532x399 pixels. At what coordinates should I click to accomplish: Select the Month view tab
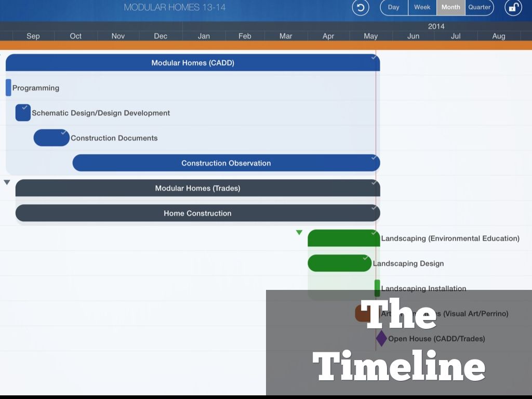[450, 7]
